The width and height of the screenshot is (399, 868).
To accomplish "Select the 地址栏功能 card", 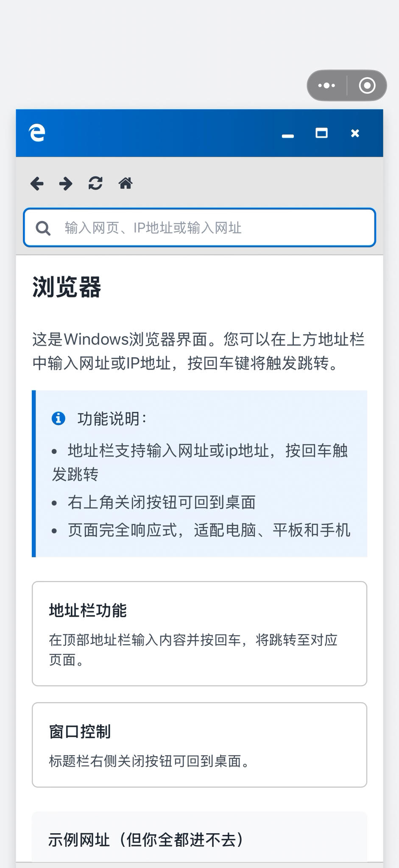I will (x=199, y=634).
